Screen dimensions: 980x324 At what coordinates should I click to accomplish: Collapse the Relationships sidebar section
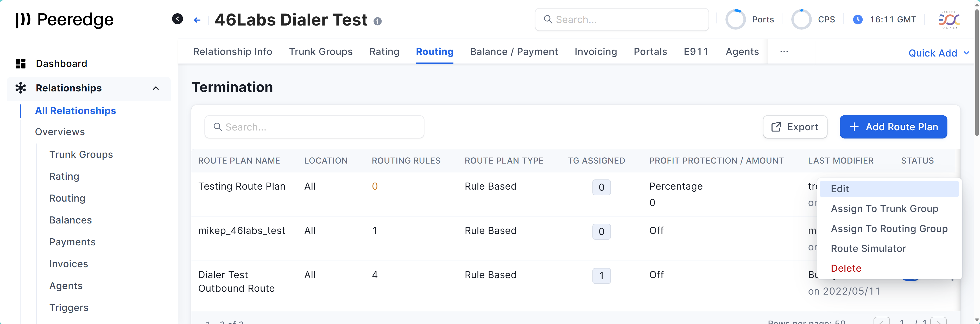156,88
